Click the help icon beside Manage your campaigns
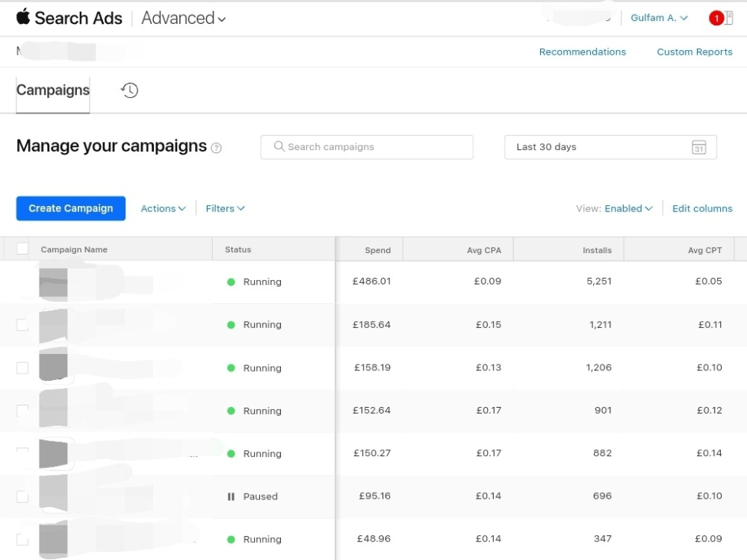The height and width of the screenshot is (560, 747). click(217, 148)
